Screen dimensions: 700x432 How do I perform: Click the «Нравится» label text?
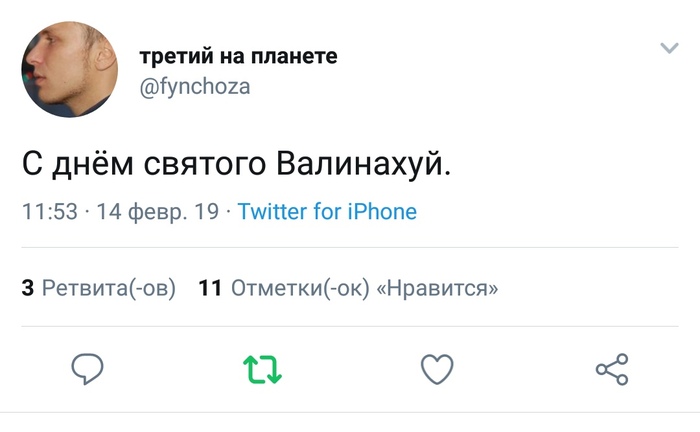click(437, 289)
